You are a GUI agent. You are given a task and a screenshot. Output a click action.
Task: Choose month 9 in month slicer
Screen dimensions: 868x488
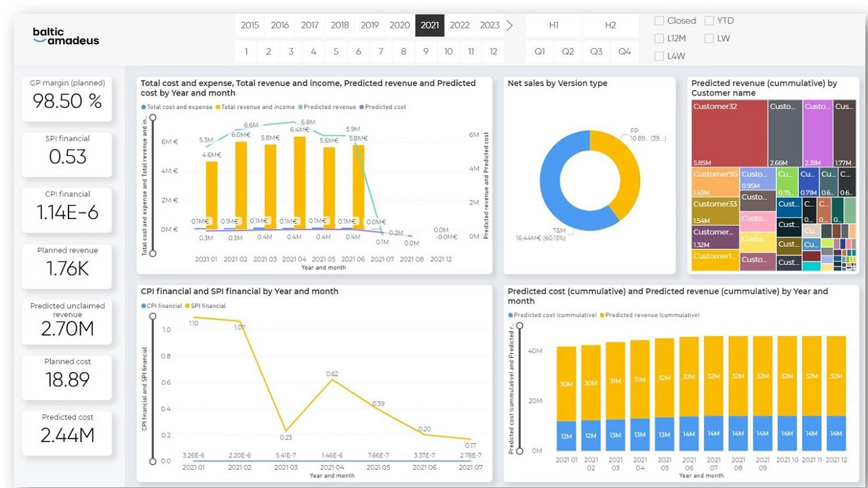click(426, 52)
